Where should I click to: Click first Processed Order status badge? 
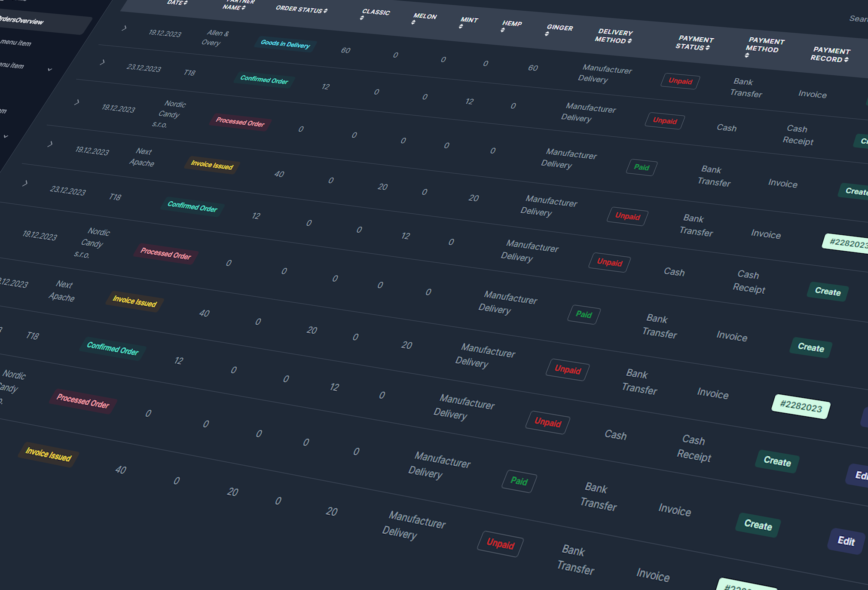pos(240,122)
